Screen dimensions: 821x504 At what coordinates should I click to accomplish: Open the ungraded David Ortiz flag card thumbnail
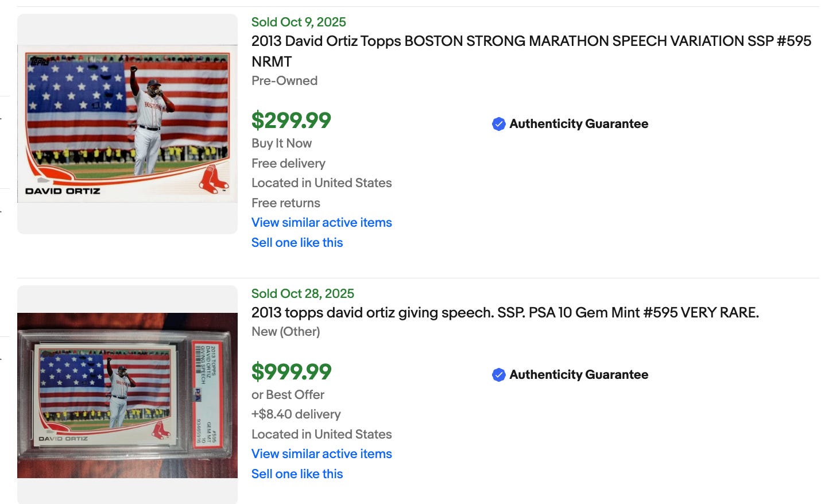127,123
